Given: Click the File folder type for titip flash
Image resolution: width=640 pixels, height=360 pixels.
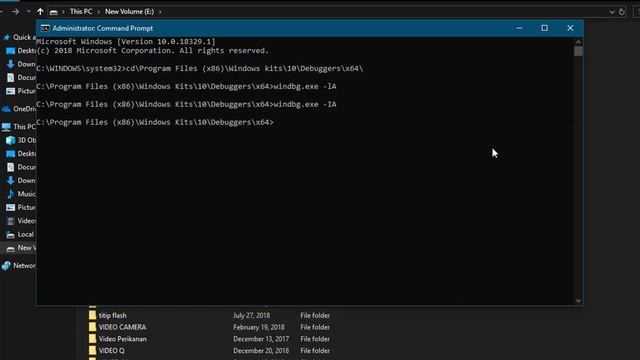Looking at the screenshot, I should click(315, 315).
